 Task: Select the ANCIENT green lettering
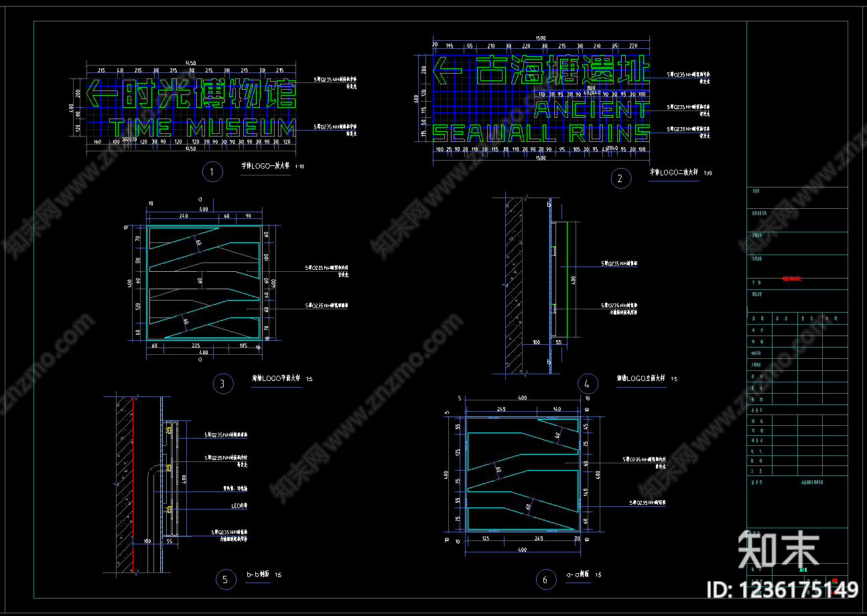(592, 109)
